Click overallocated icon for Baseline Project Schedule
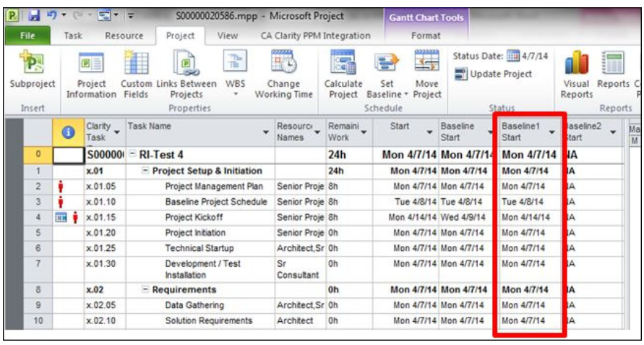The image size is (644, 345). click(61, 203)
